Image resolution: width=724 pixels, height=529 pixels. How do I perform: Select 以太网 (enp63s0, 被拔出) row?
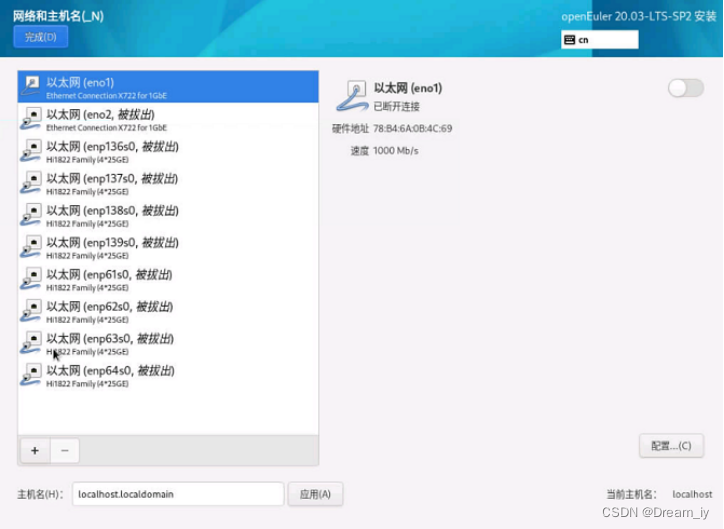click(x=168, y=343)
